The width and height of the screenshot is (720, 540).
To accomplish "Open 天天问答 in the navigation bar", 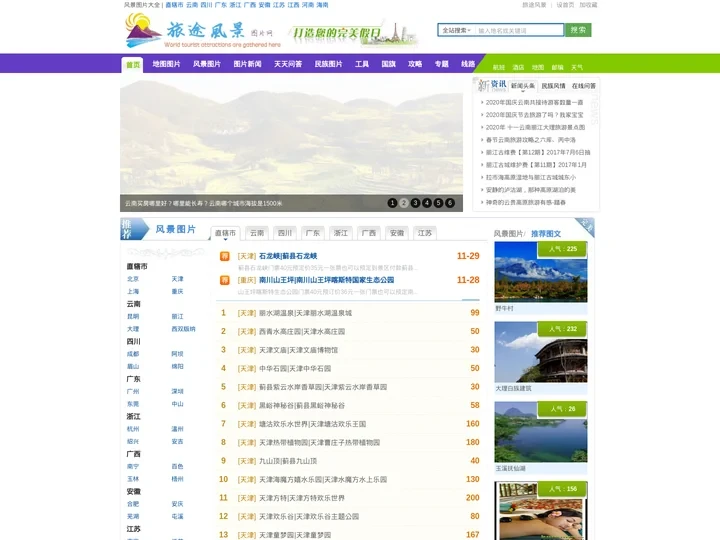I will pyautogui.click(x=288, y=64).
